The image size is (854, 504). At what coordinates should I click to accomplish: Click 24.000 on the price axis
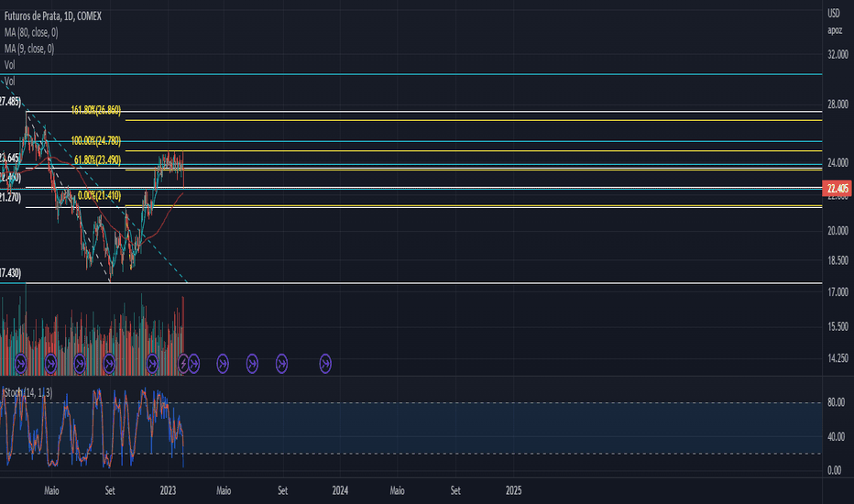[x=838, y=162]
